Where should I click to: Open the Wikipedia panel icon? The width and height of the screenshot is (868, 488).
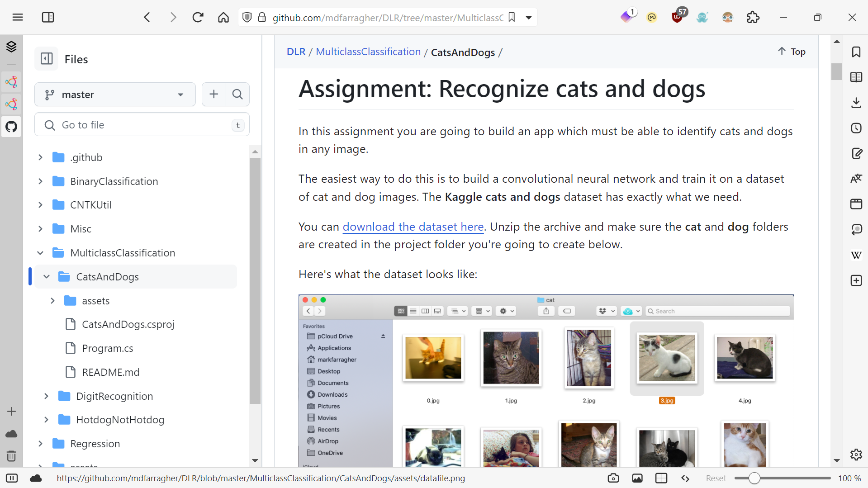click(x=856, y=255)
